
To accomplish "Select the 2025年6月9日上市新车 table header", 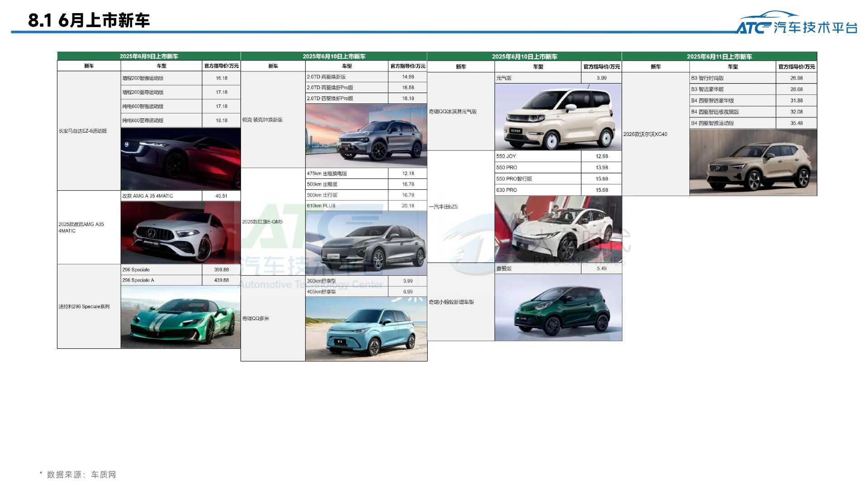I will click(149, 56).
